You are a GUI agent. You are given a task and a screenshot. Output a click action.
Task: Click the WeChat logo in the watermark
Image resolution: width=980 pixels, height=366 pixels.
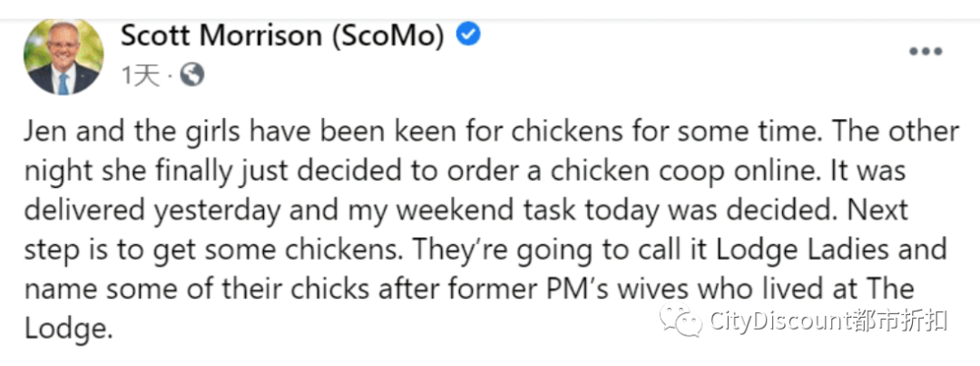[x=681, y=319]
